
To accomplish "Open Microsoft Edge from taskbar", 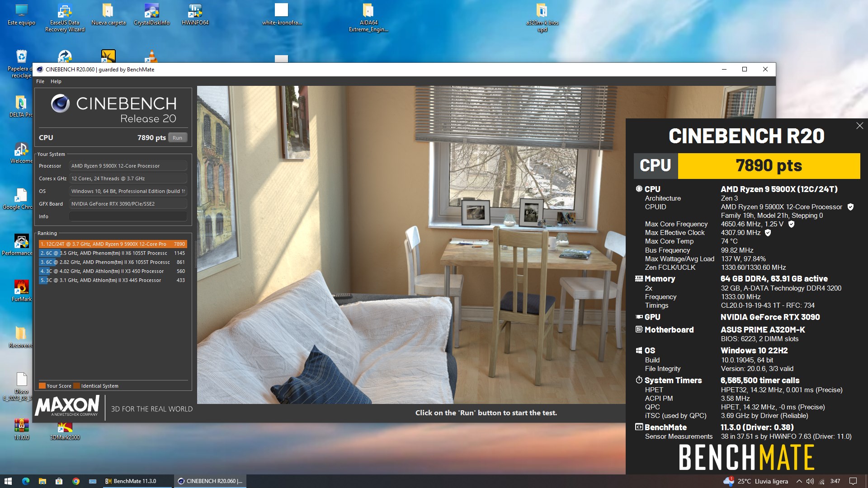I will click(x=25, y=481).
